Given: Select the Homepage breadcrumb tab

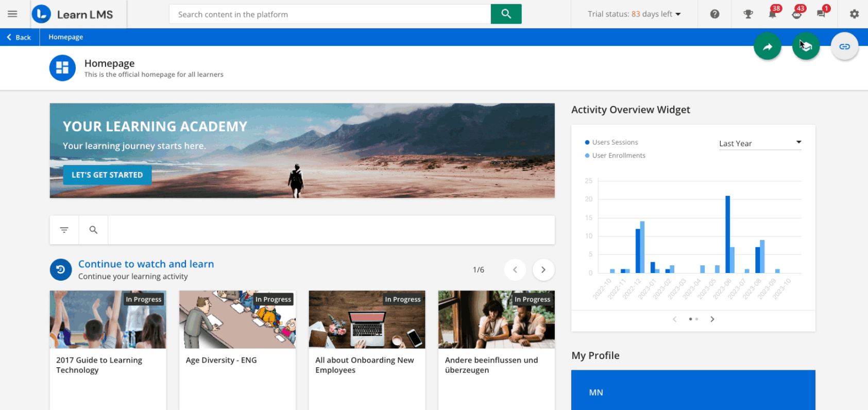Looking at the screenshot, I should (x=66, y=37).
